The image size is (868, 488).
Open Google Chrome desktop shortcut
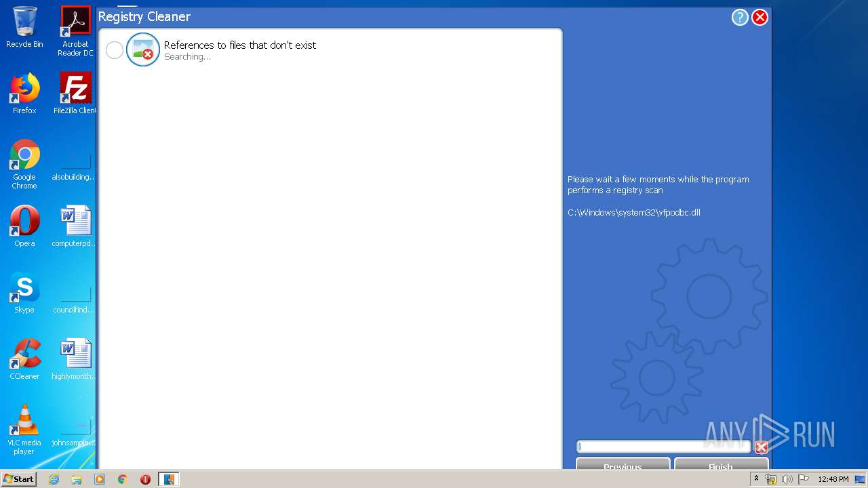coord(24,164)
